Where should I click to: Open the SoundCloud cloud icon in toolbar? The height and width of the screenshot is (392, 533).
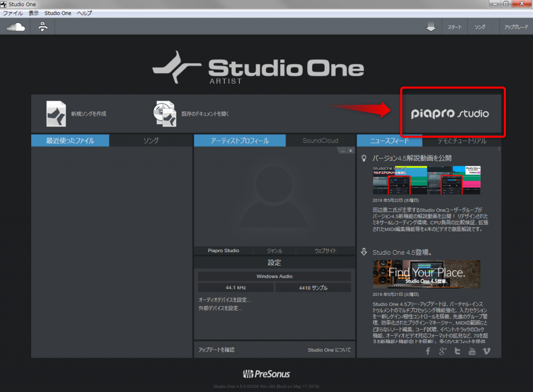(x=15, y=27)
